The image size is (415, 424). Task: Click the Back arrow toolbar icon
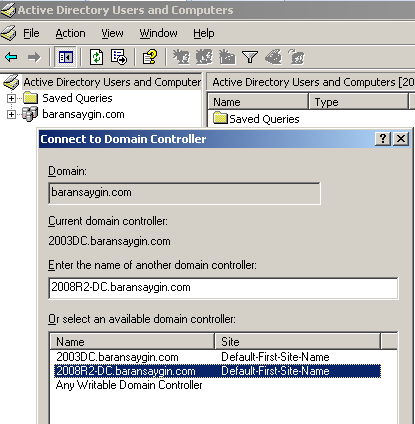pos(11,57)
